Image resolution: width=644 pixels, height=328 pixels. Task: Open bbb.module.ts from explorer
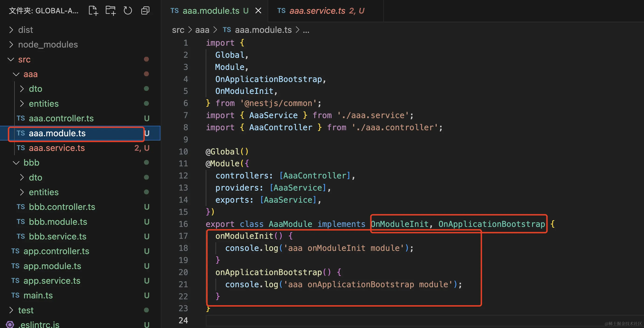pyautogui.click(x=58, y=222)
